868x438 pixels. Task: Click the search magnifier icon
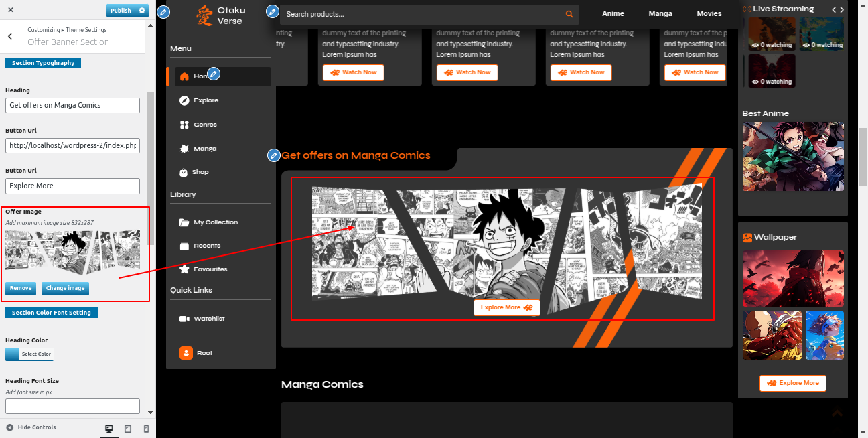coord(569,14)
